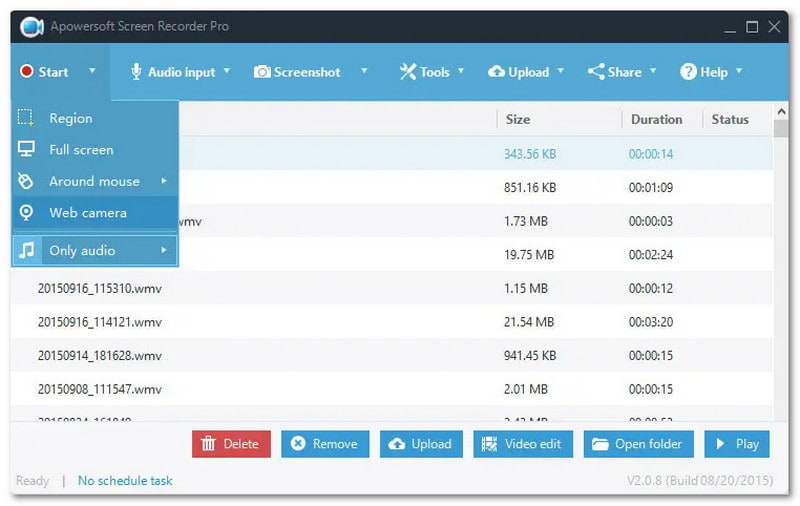The height and width of the screenshot is (506, 800).
Task: Click the bottom Upload button label
Action: [431, 444]
